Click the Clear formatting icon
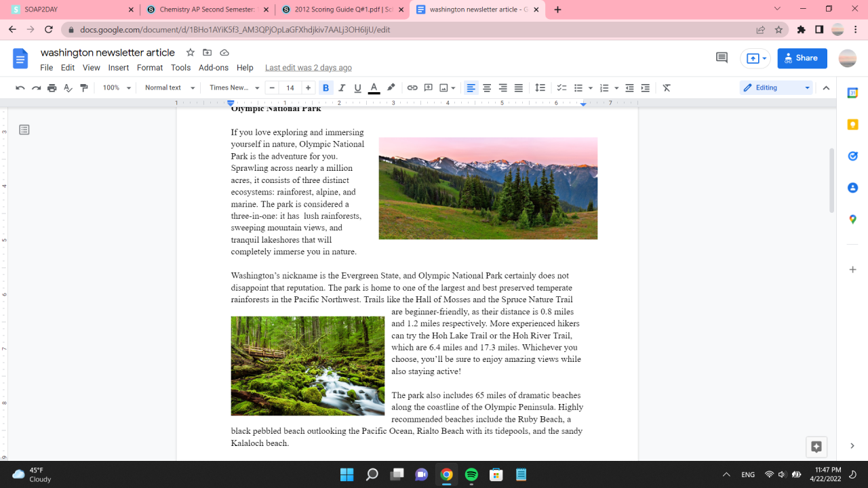868x488 pixels. (667, 88)
